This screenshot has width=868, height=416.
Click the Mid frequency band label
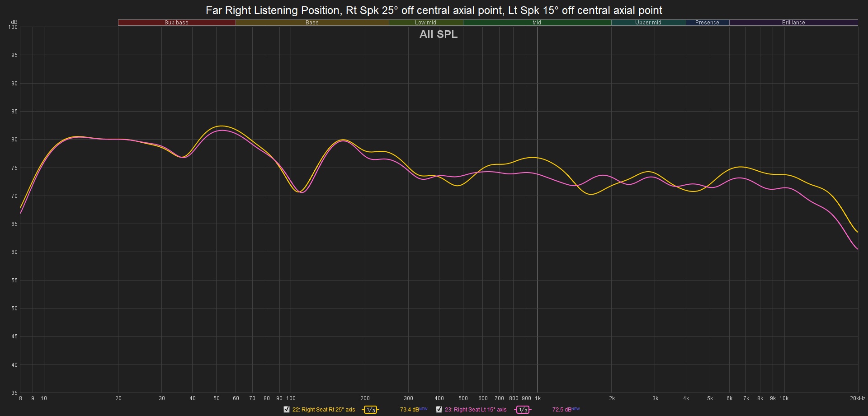tap(537, 23)
